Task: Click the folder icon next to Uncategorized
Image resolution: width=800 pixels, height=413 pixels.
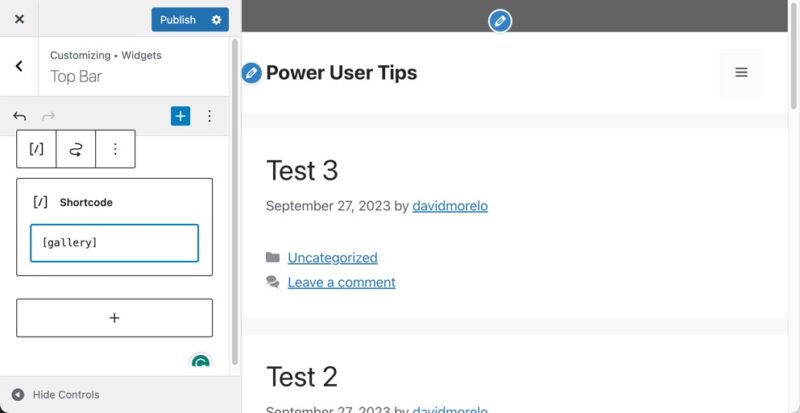Action: tap(273, 257)
